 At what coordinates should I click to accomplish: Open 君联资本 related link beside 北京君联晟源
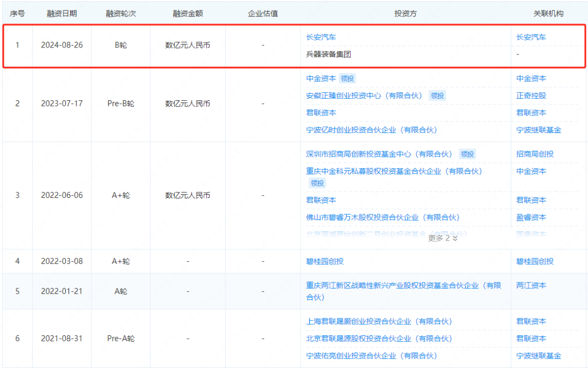(x=531, y=339)
